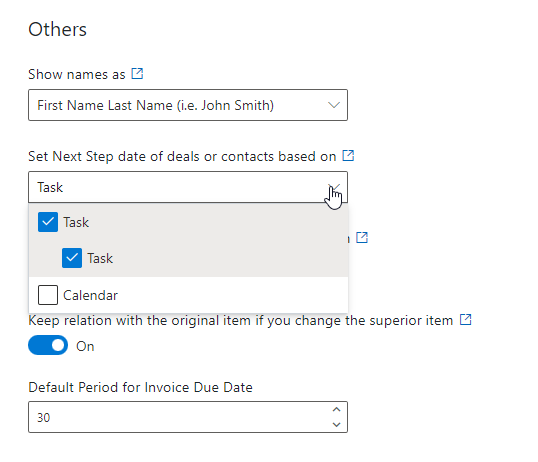538x462 pixels.
Task: Decrease invoice due date period by one
Action: (x=337, y=425)
